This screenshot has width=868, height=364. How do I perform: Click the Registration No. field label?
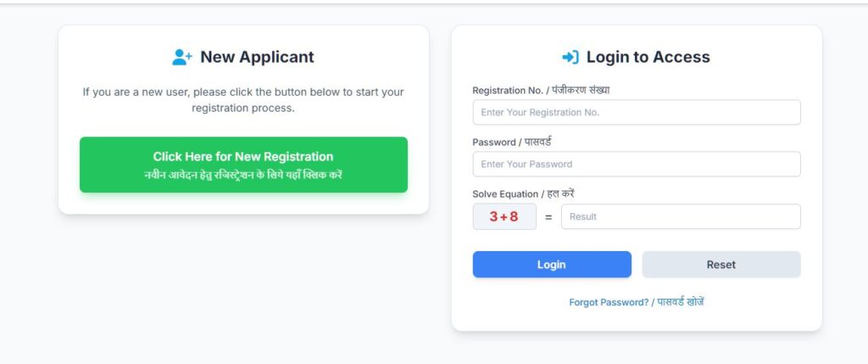coord(505,90)
